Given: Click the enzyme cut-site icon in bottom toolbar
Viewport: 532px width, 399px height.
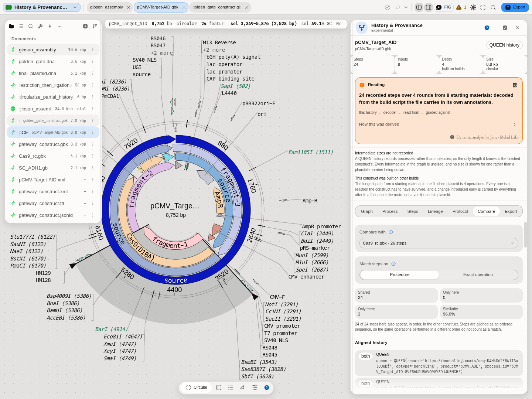Looking at the screenshot, I should (243, 388).
